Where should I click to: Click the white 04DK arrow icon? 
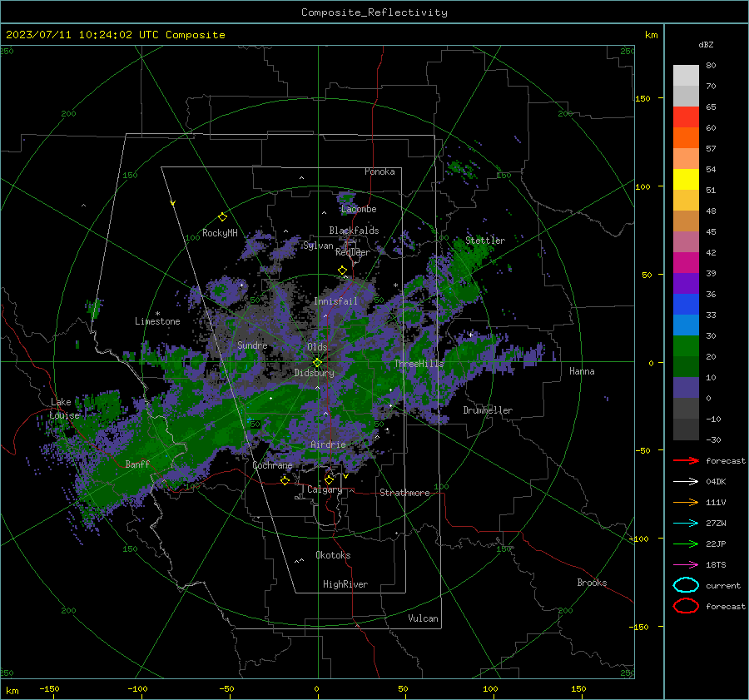coord(686,482)
